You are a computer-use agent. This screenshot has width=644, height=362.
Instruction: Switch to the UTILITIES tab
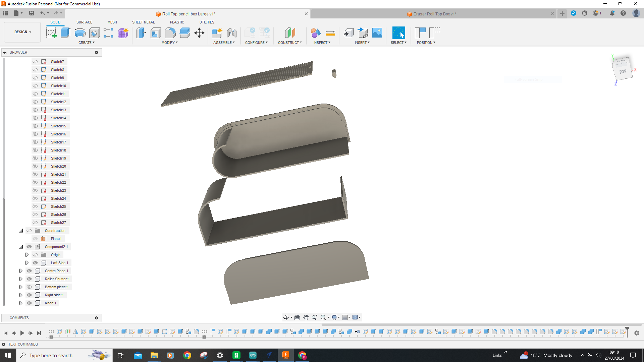[207, 22]
